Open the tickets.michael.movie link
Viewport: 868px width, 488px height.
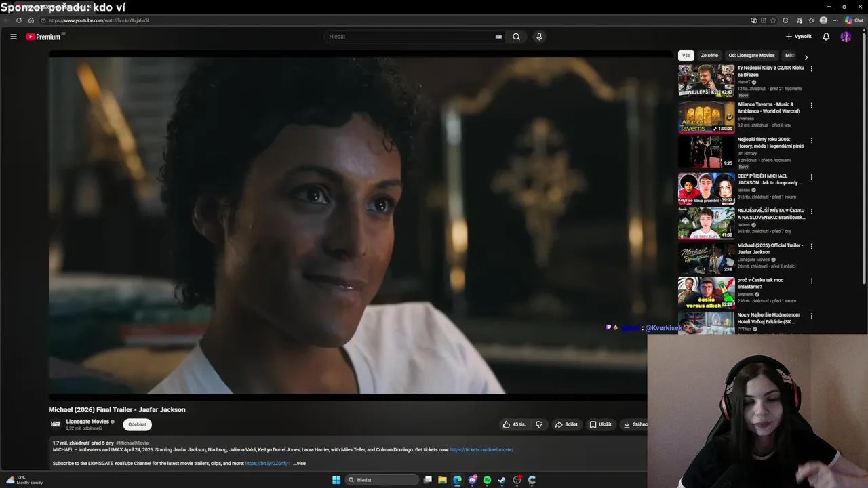coord(481,450)
